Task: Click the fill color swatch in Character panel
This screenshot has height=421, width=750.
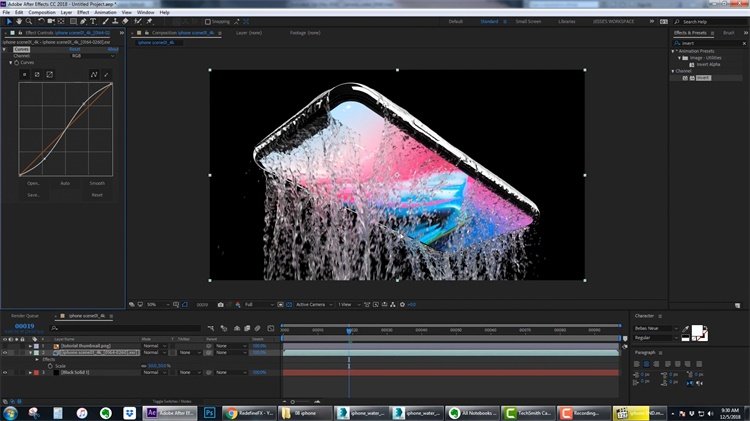Action: pyautogui.click(x=697, y=330)
